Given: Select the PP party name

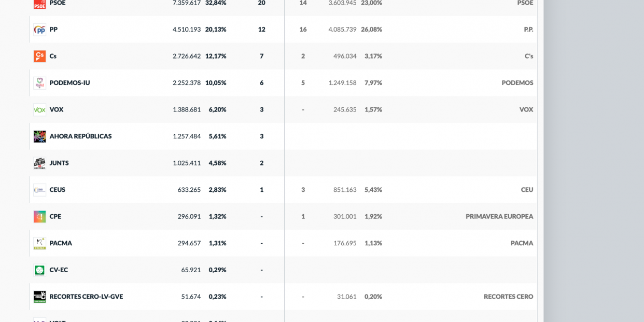Looking at the screenshot, I should (53, 30).
